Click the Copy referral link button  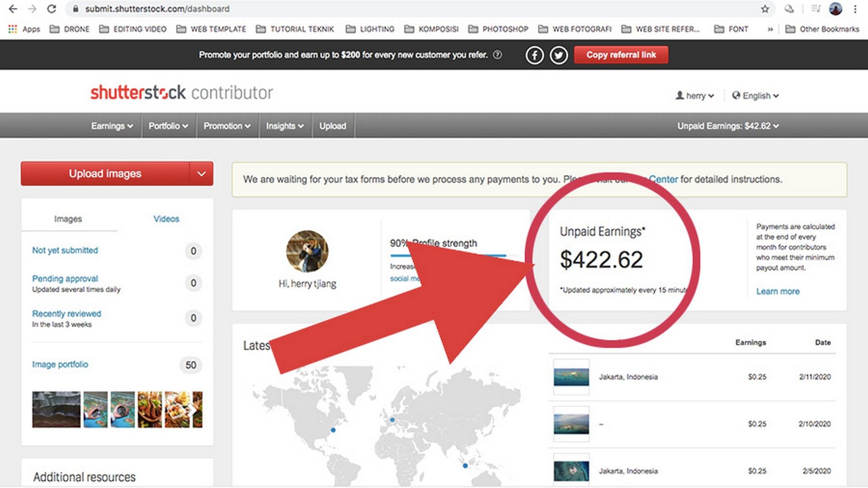[x=621, y=55]
